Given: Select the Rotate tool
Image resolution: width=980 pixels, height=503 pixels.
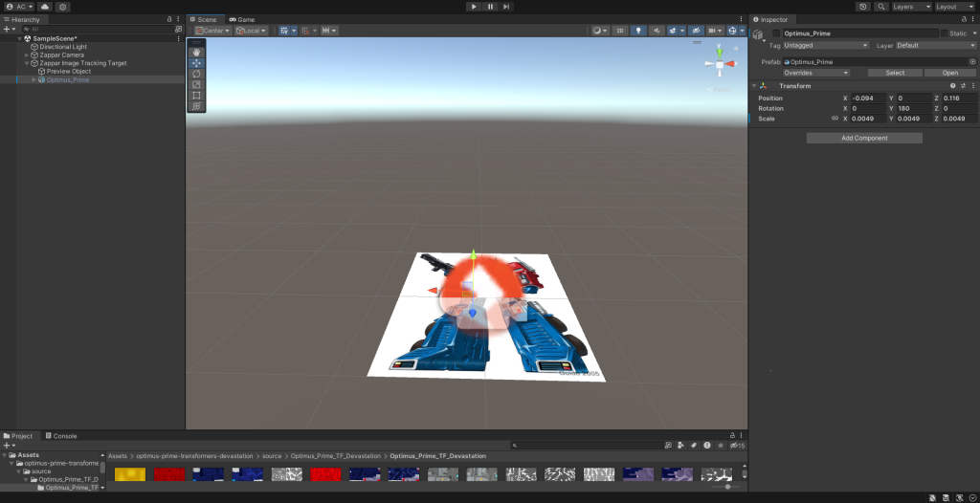Looking at the screenshot, I should click(x=196, y=74).
